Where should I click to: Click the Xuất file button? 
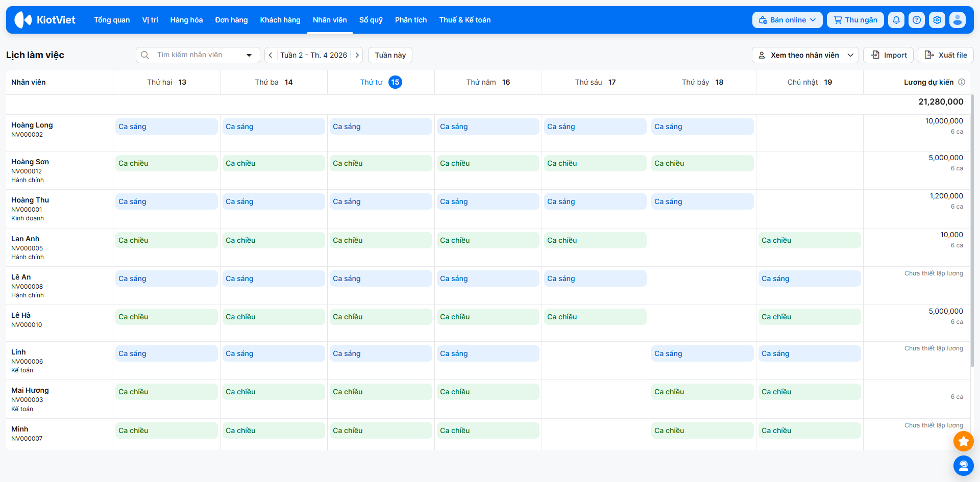click(x=945, y=55)
